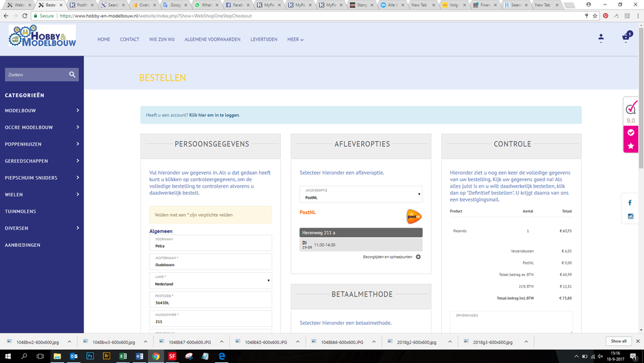Open CONTACT page
Viewport: 644px width, 363px height.
[129, 39]
